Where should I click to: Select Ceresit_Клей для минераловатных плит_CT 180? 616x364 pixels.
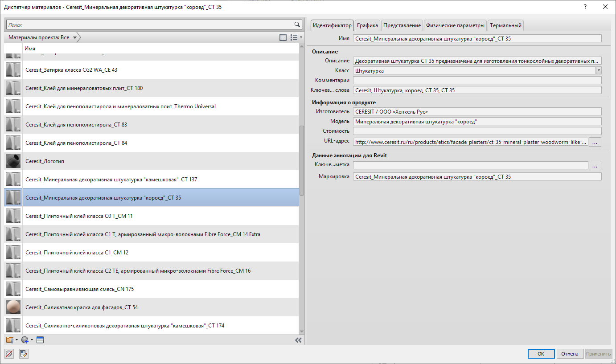[x=152, y=88]
